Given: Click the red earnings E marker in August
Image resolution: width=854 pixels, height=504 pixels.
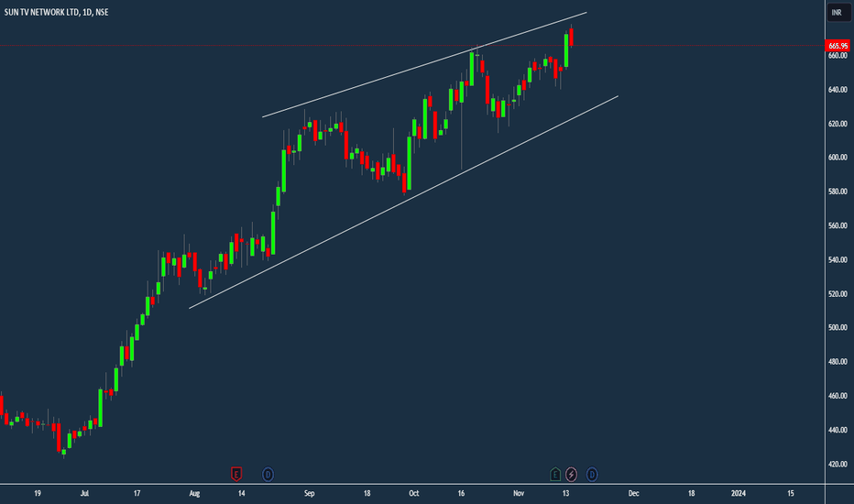Looking at the screenshot, I should pyautogui.click(x=235, y=474).
